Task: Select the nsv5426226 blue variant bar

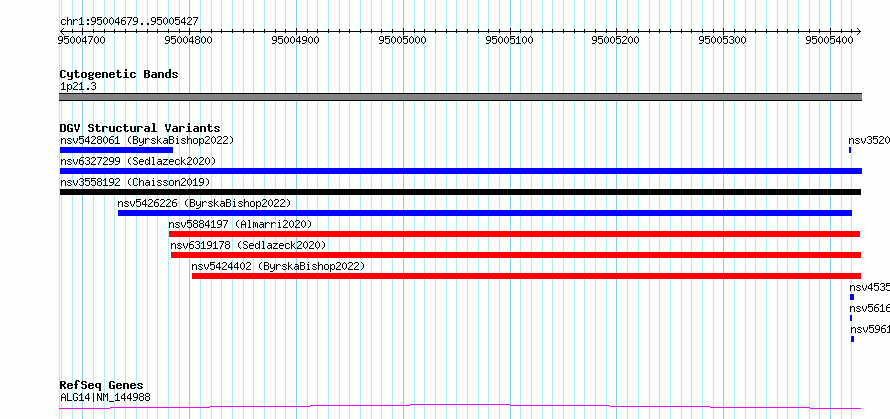Action: tap(485, 213)
